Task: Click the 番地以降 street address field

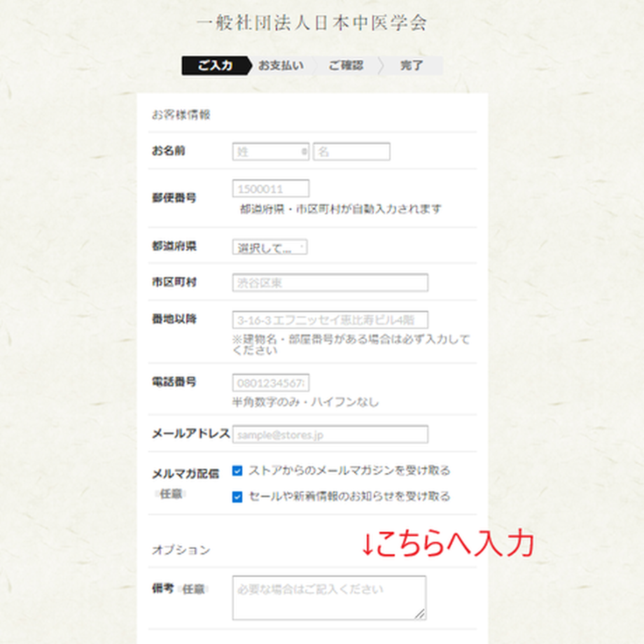Action: [x=330, y=320]
